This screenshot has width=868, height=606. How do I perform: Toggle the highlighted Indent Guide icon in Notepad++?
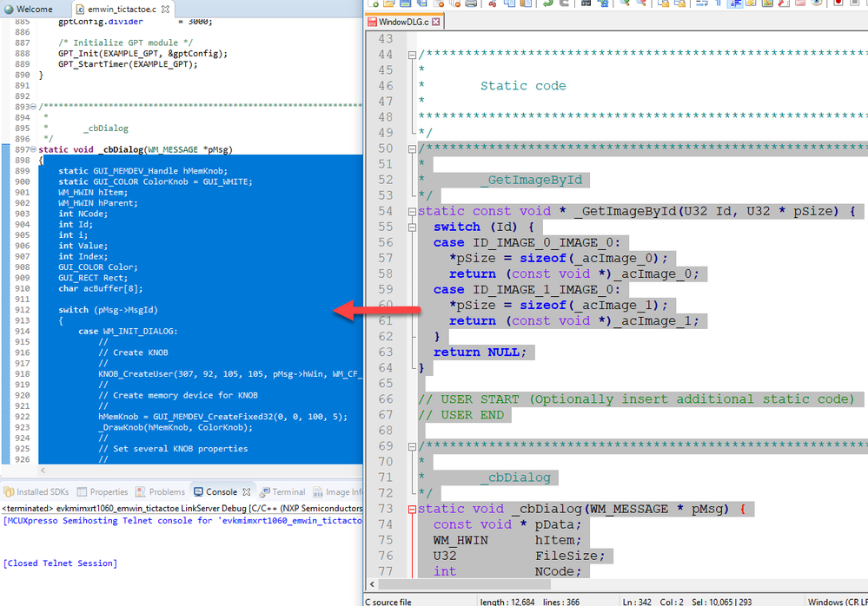pos(734,3)
